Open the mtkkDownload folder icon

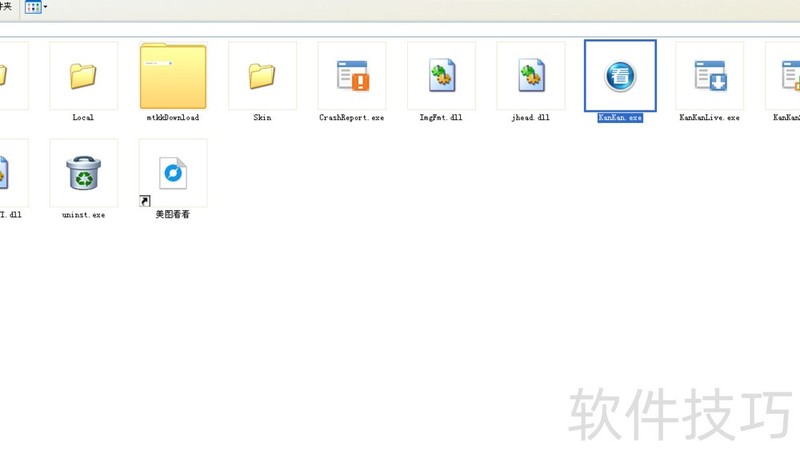(x=173, y=76)
